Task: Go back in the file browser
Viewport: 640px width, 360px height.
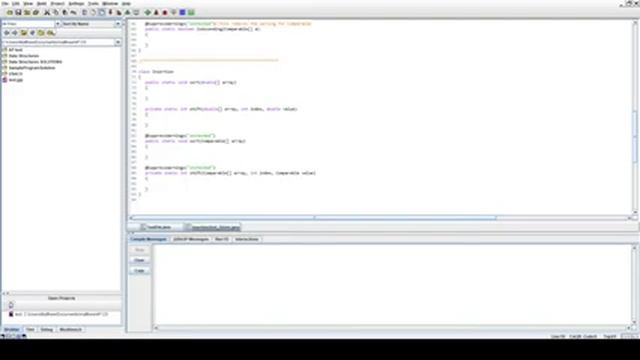Action: [x=7, y=33]
